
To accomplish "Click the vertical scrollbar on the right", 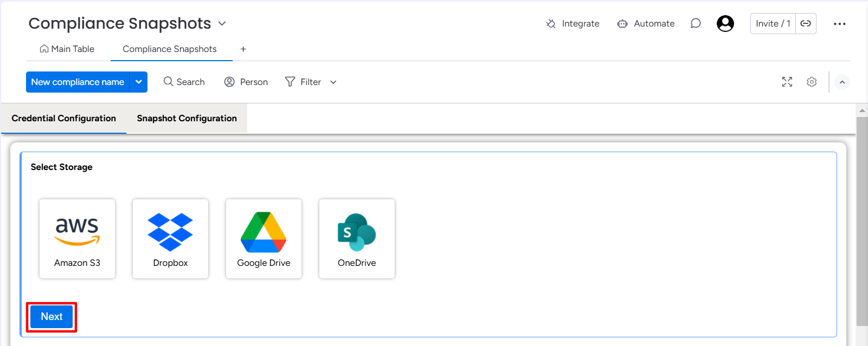I will (x=862, y=221).
